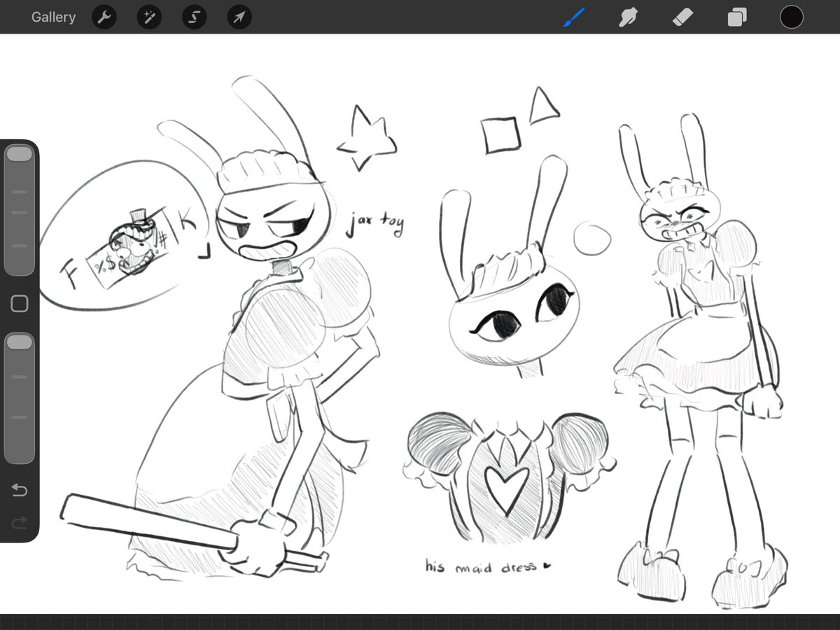The width and height of the screenshot is (840, 630).
Task: Tap the square Modify button in sidebar
Action: (20, 304)
